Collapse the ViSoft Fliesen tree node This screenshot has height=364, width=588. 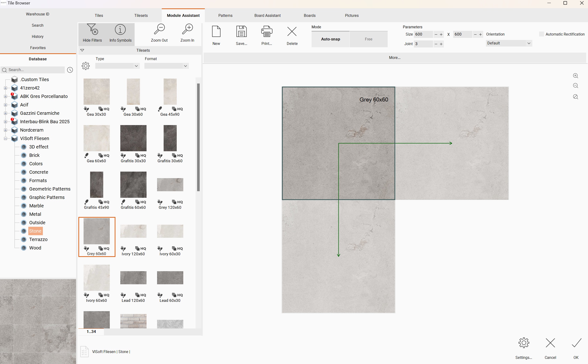point(5,138)
